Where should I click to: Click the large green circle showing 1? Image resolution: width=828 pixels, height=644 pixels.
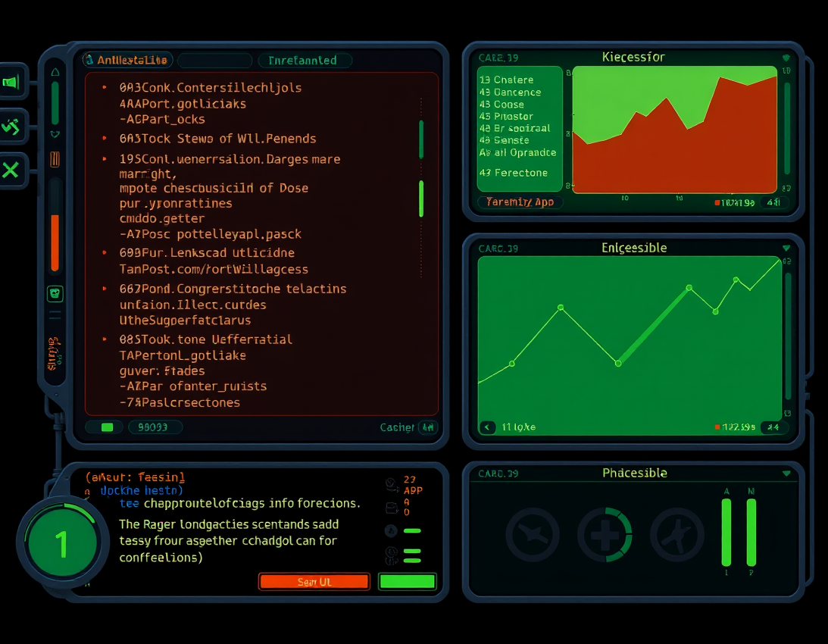pos(62,543)
